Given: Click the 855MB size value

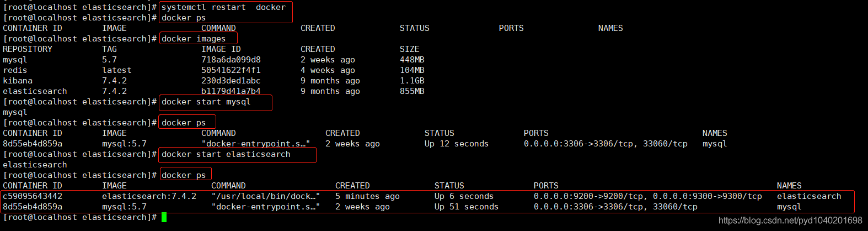Looking at the screenshot, I should pos(412,91).
